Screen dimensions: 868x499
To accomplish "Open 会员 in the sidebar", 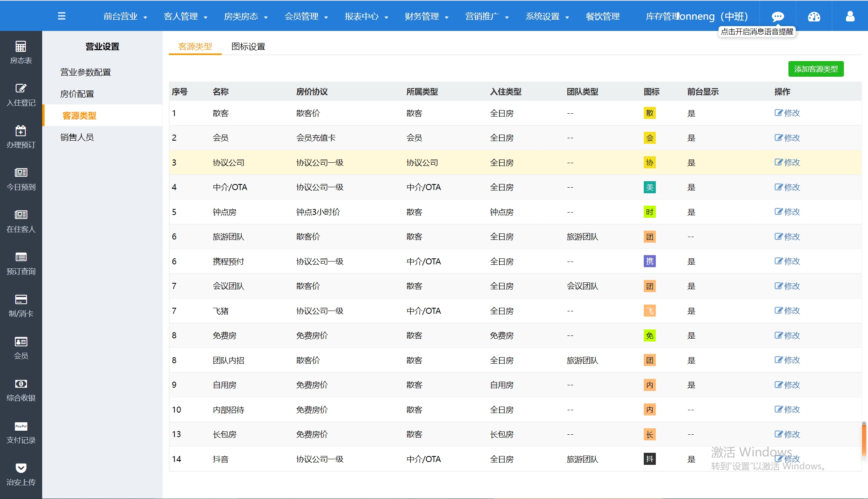I will [x=21, y=348].
